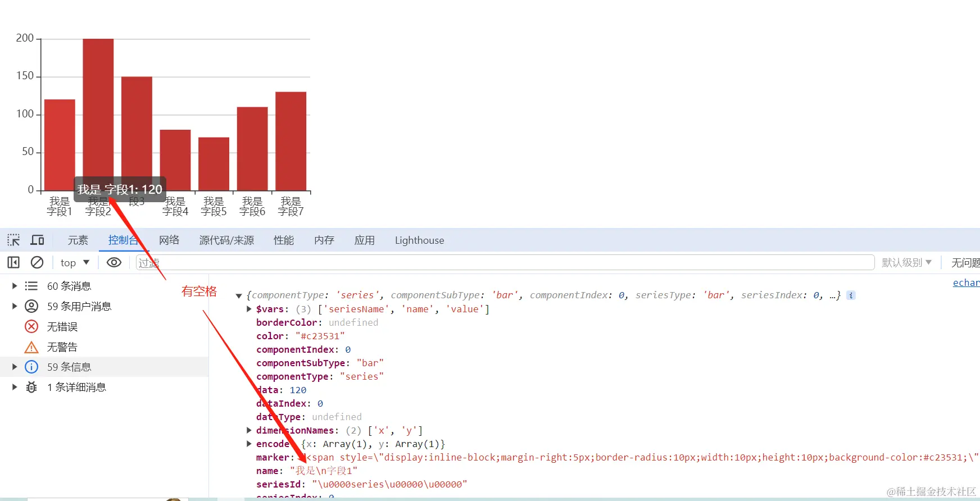Open the 内存 tab

324,240
